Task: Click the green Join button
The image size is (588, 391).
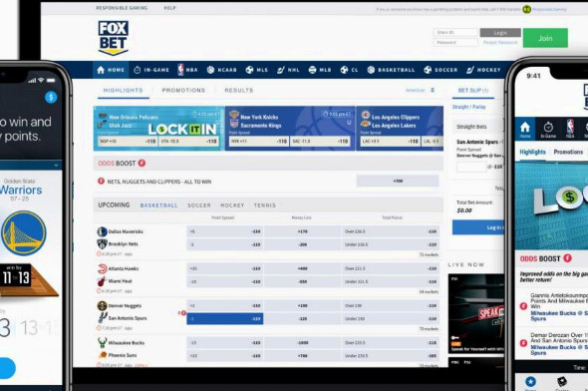Action: [545, 38]
